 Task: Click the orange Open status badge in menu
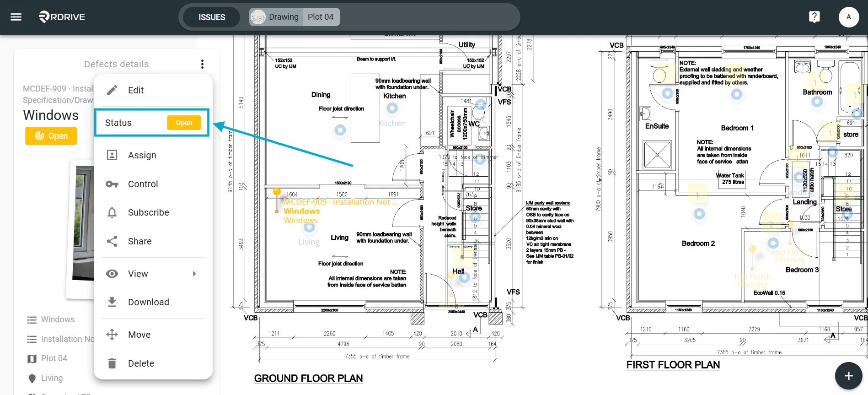coord(184,123)
